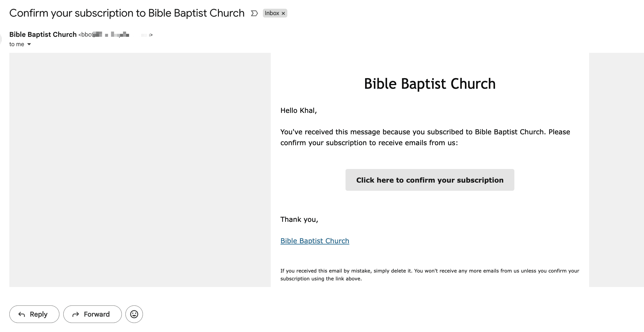Click the "to me" recipient text
644x332 pixels.
pyautogui.click(x=17, y=44)
